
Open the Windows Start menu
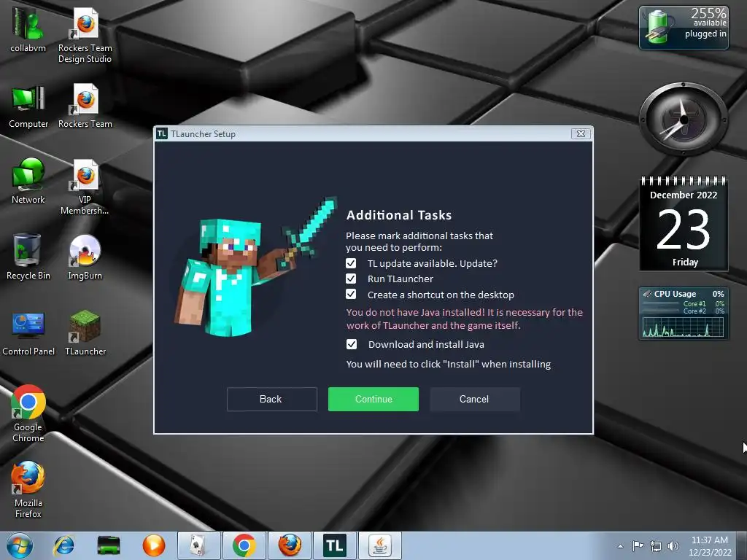(20, 545)
